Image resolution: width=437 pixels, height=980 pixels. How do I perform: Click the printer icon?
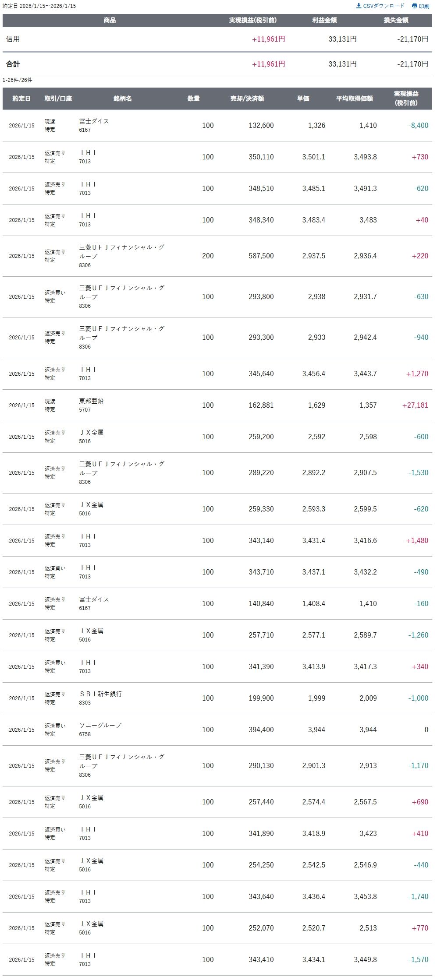pos(414,6)
